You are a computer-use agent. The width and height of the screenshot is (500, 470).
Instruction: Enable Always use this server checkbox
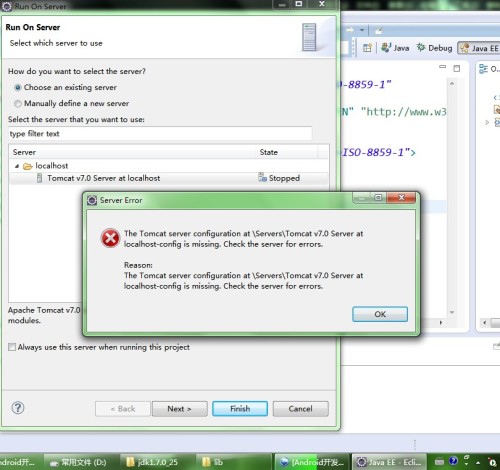[12, 347]
